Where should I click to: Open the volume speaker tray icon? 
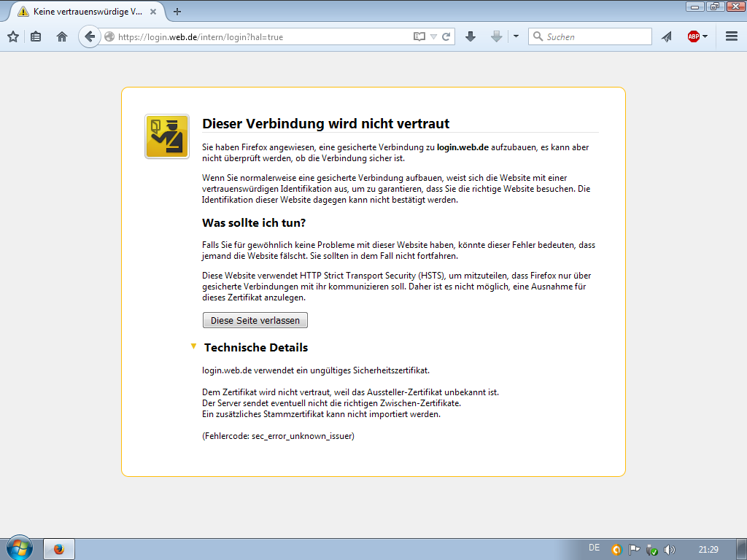point(670,550)
